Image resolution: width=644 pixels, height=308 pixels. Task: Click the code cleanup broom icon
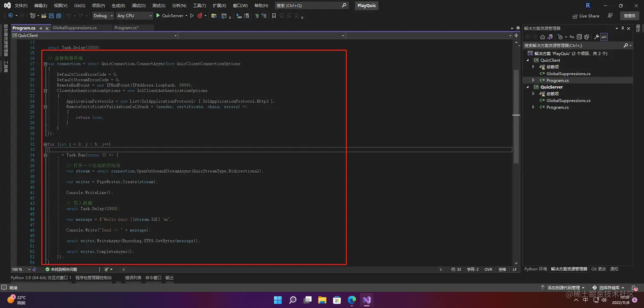(106, 269)
